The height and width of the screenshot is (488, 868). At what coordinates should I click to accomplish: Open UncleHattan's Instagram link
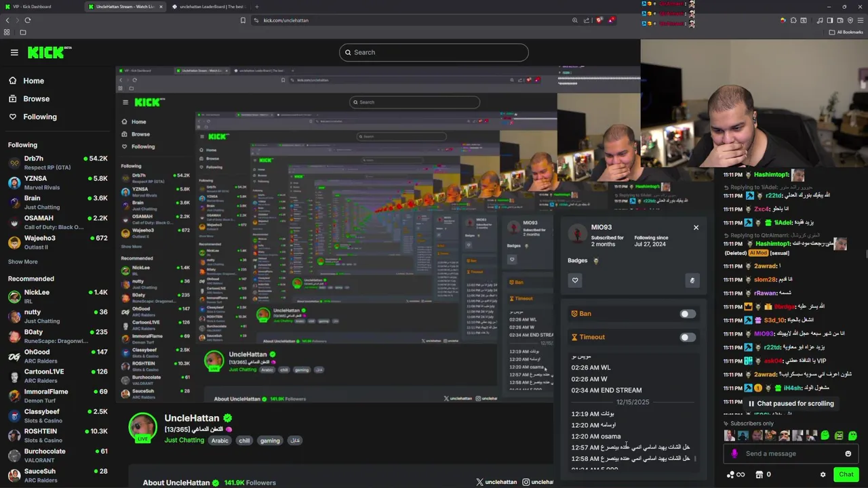538,482
